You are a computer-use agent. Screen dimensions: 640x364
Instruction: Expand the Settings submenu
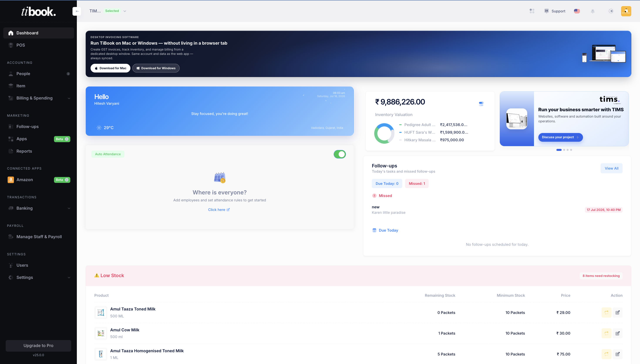click(39, 278)
